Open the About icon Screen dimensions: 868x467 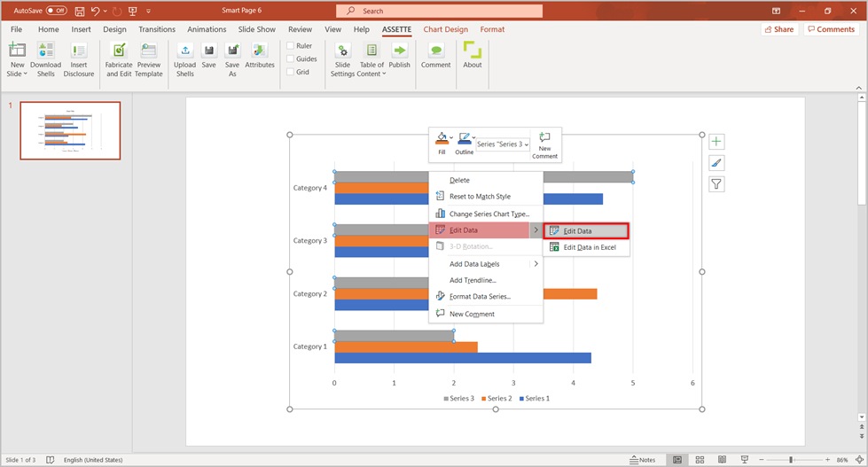pos(473,50)
